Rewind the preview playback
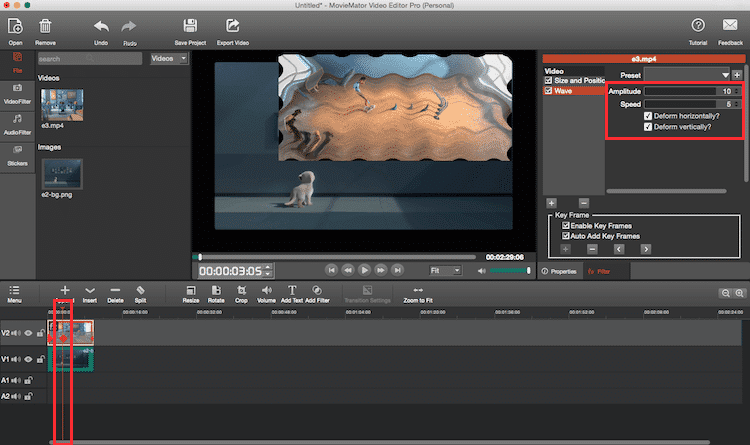The image size is (750, 445). tap(348, 270)
